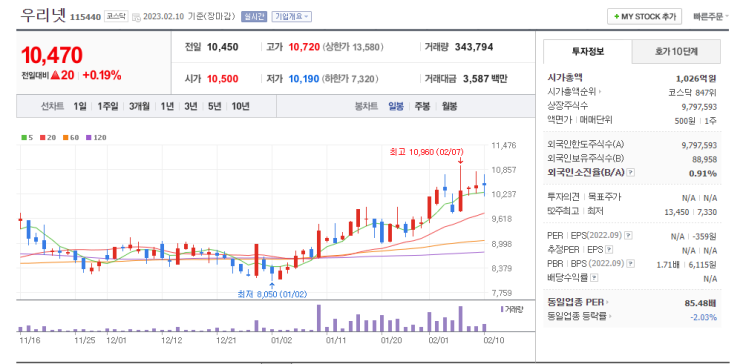Image resolution: width=743 pixels, height=364 pixels.
Task: Select the 1주일 line chart period
Action: click(x=108, y=106)
